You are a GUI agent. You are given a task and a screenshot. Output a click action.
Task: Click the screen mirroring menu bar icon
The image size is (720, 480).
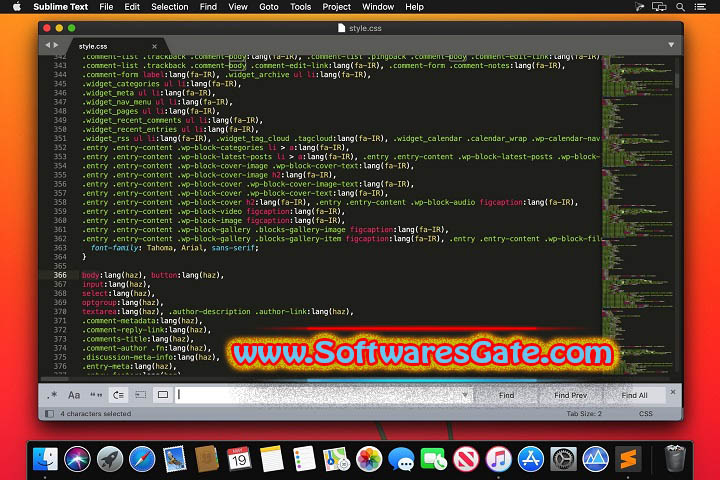coord(659,7)
